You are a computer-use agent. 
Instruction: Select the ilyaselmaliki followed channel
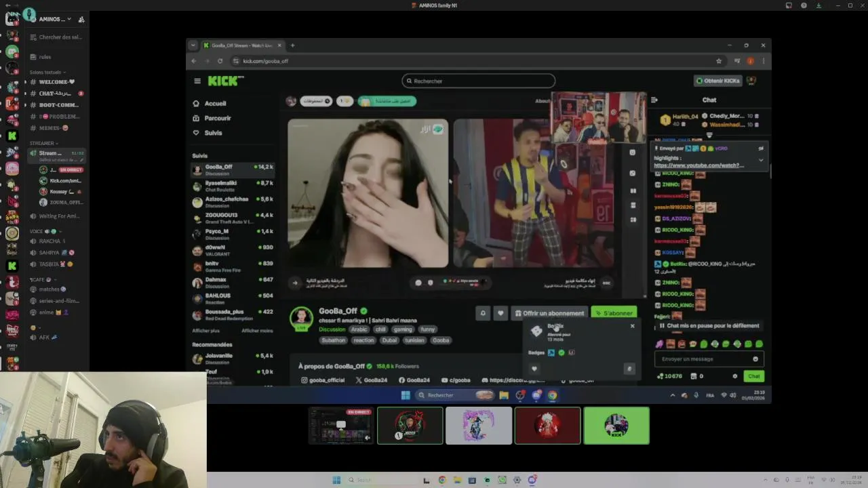click(233, 186)
